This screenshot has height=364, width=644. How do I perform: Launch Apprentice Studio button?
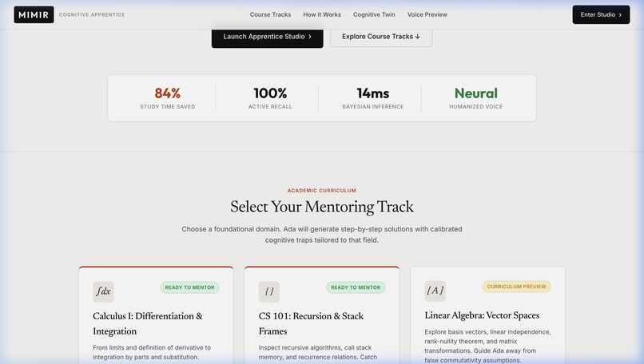(268, 37)
